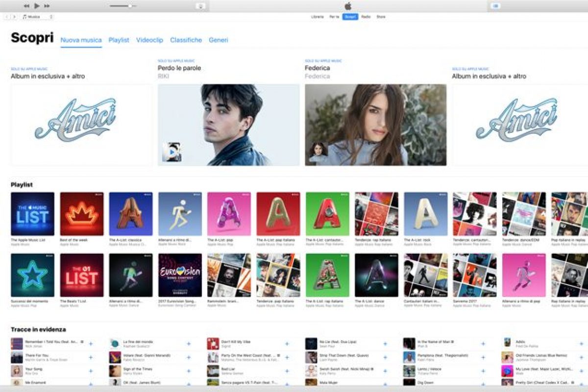
Task: Open the Federica album banner
Action: pos(376,125)
